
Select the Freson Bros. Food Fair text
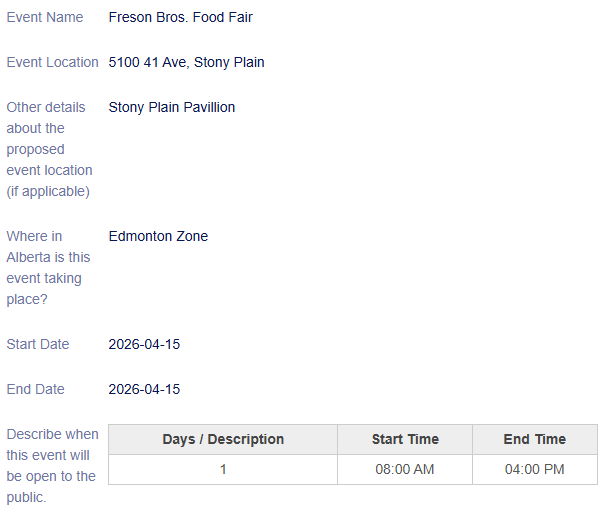click(x=180, y=17)
